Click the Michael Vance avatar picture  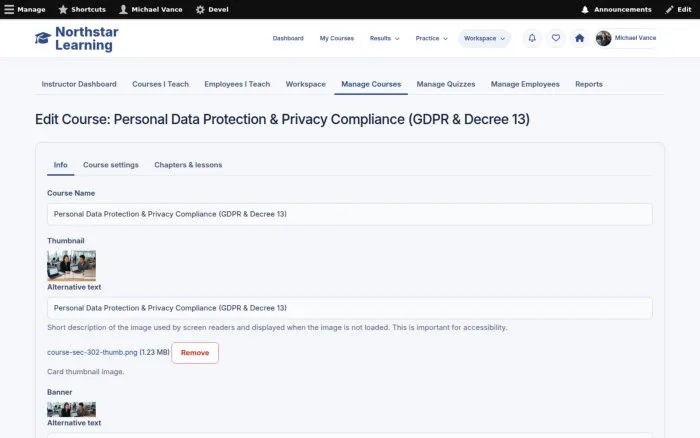603,38
